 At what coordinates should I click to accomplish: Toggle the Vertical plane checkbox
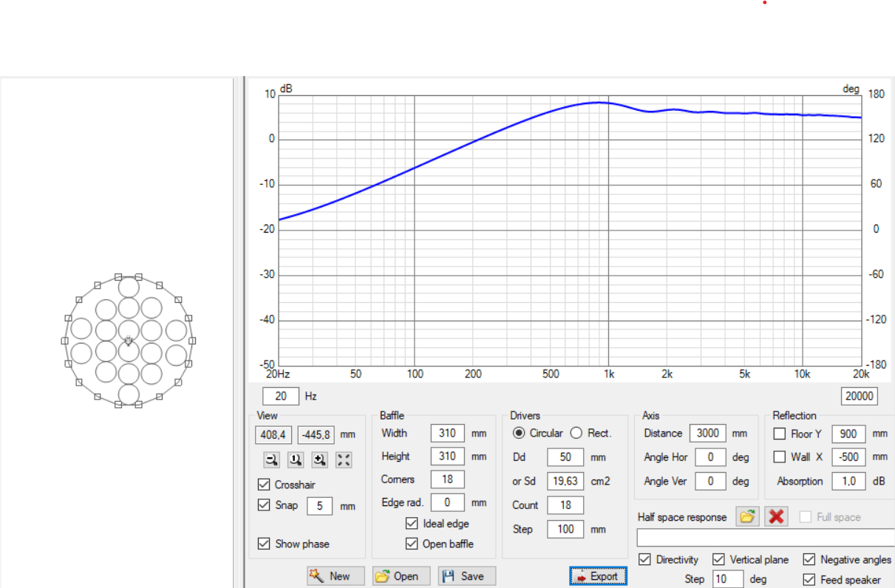(x=718, y=559)
